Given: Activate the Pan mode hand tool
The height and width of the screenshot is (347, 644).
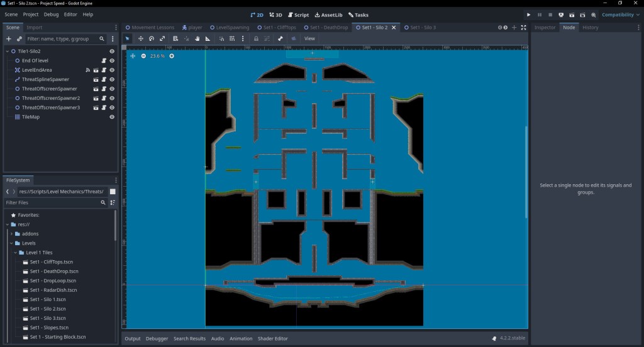Looking at the screenshot, I should click(x=197, y=38).
